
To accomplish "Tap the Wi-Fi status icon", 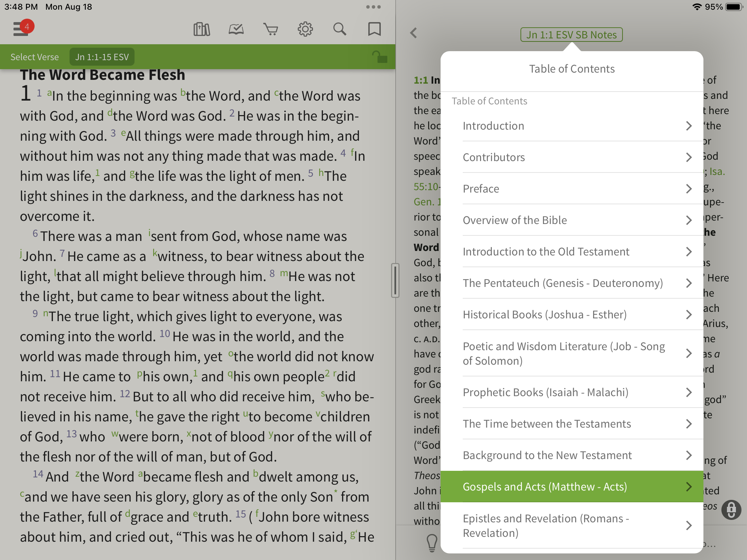I will pos(697,7).
